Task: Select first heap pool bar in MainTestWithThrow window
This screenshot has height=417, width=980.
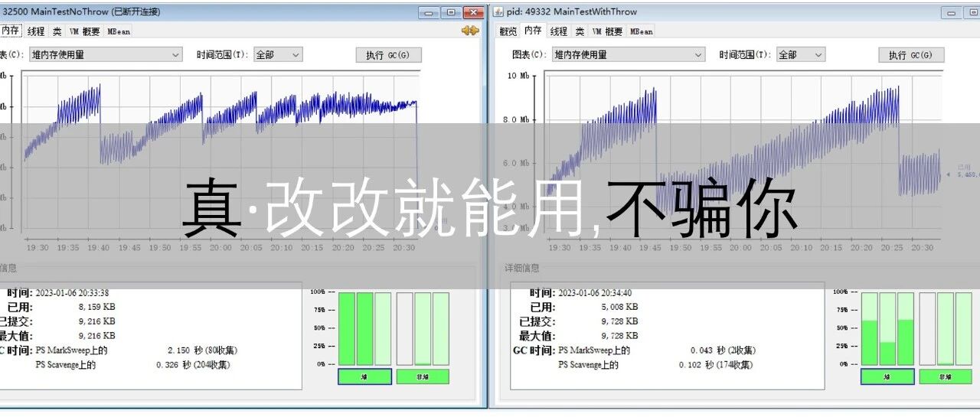Action: tap(870, 328)
